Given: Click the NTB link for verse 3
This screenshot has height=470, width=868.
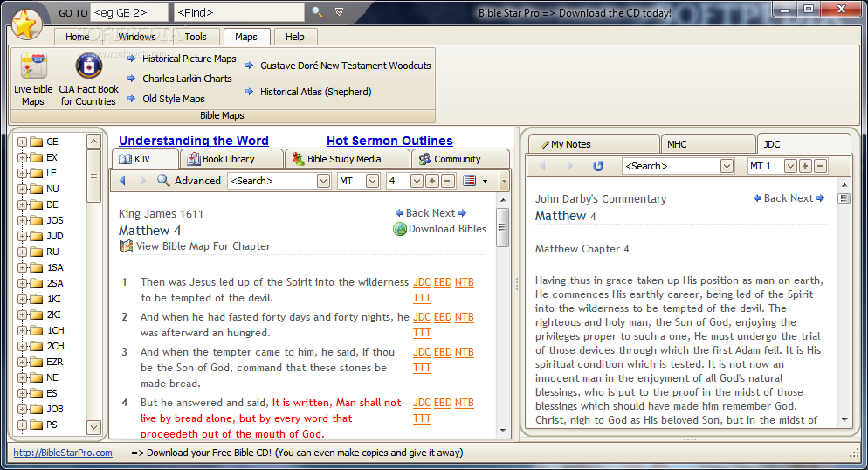Looking at the screenshot, I should [465, 351].
